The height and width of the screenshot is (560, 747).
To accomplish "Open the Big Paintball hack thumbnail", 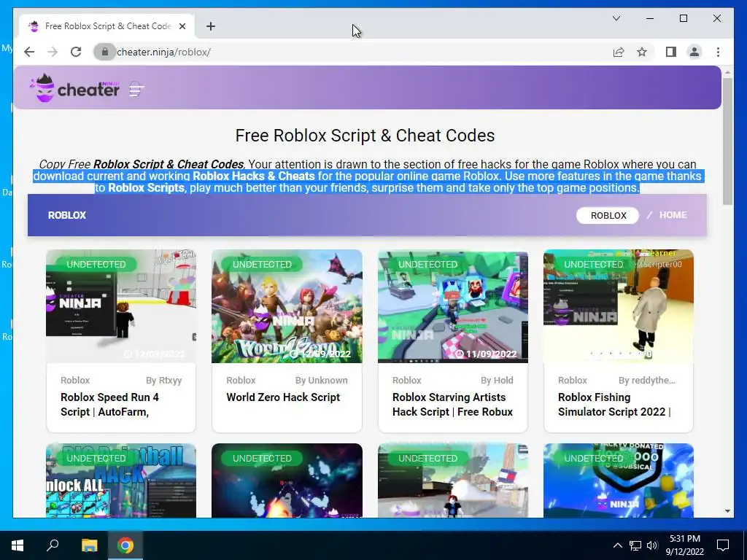I will (x=121, y=481).
